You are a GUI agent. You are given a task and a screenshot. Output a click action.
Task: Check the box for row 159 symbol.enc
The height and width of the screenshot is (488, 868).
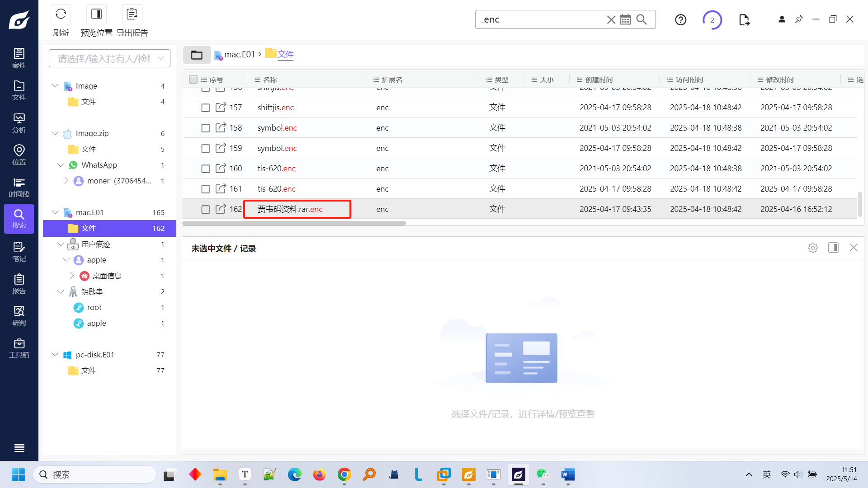205,148
